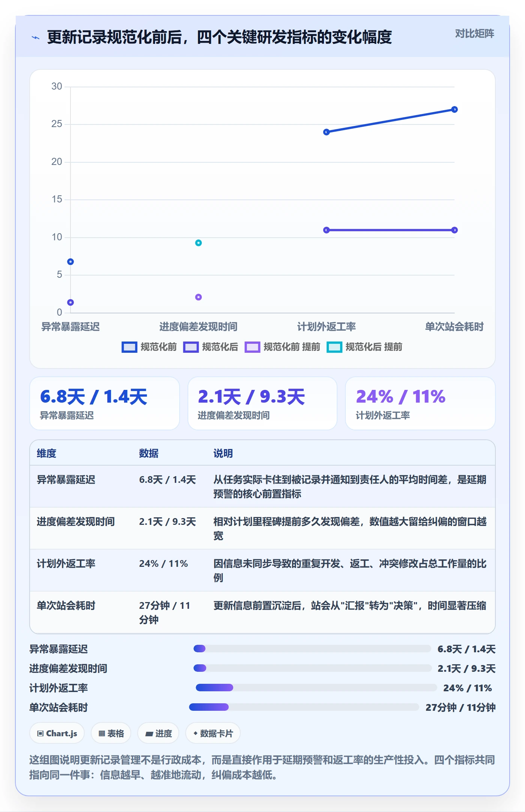Toggle the 规范化后 提前 legend item
This screenshot has height=812, width=525.
364,347
